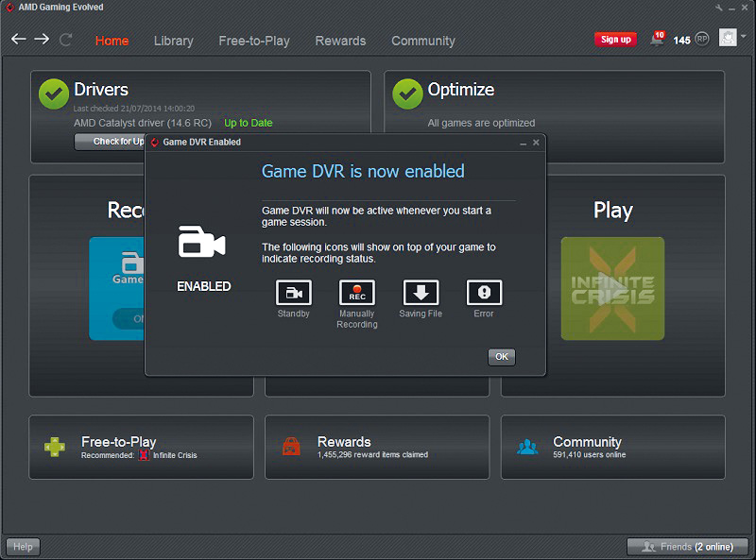The image size is (756, 560).
Task: Click the Error exclamation icon
Action: click(x=484, y=293)
